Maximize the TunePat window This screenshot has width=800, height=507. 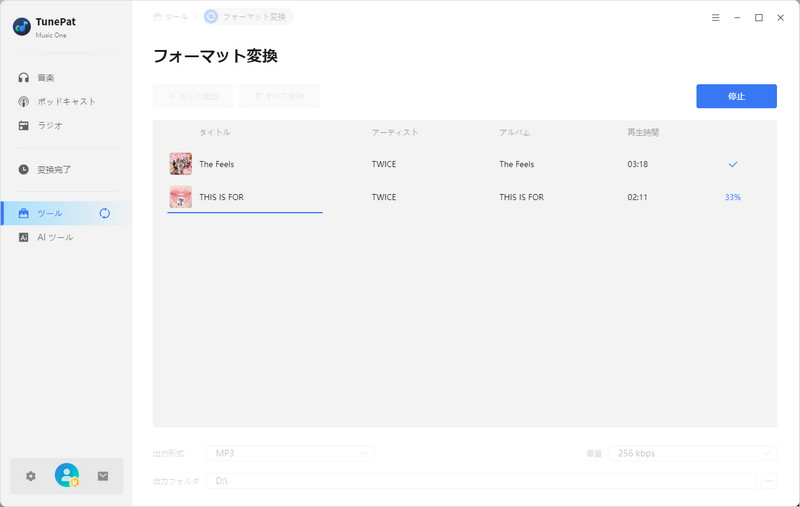tap(759, 17)
